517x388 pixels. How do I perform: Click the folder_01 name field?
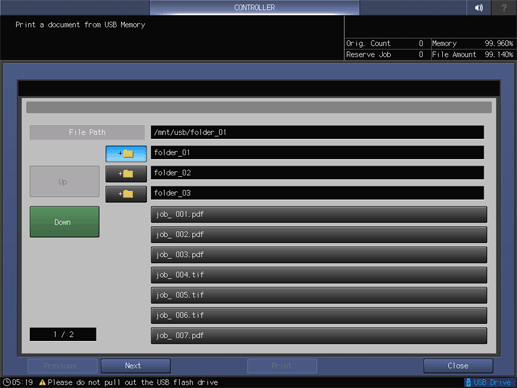pos(317,153)
